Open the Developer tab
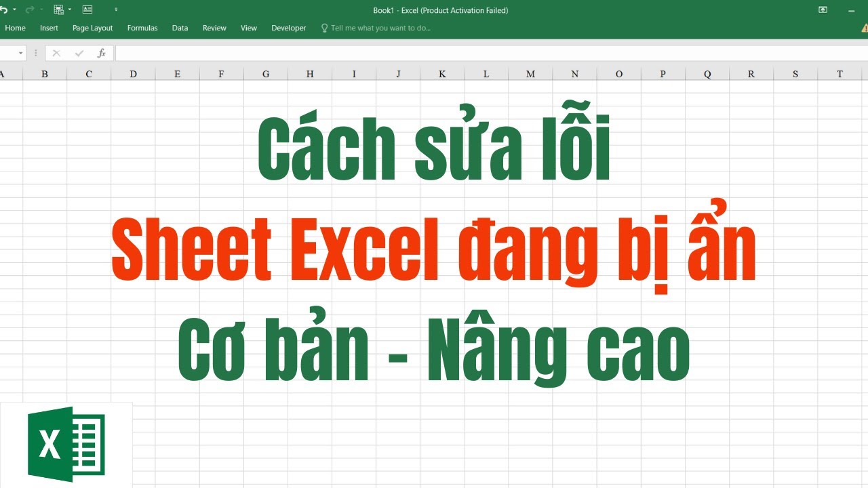The height and width of the screenshot is (488, 868). [x=289, y=28]
